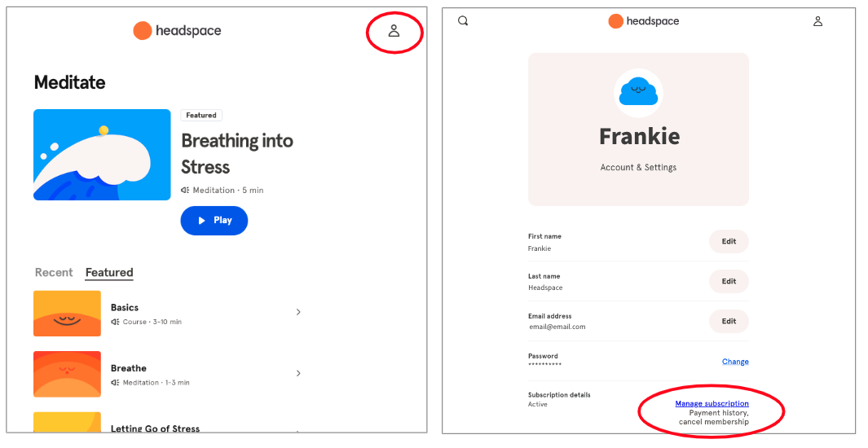The height and width of the screenshot is (448, 868).
Task: Click the Change password link
Action: [x=735, y=362]
